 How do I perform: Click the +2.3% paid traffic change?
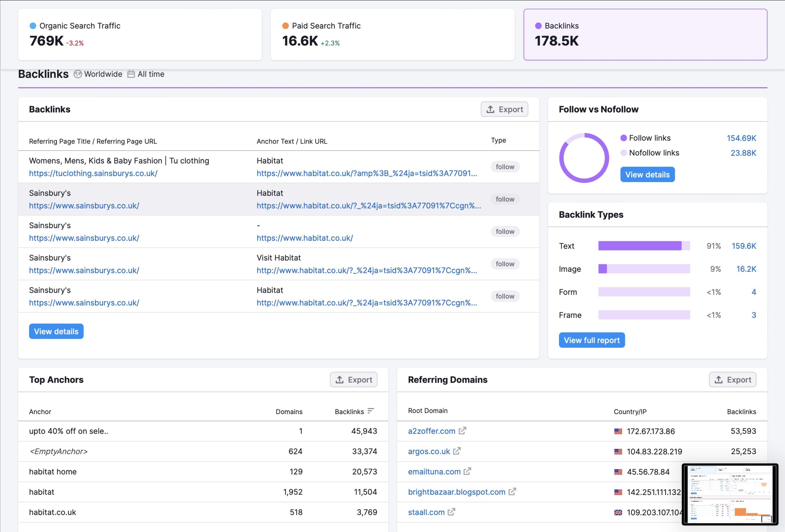(330, 43)
